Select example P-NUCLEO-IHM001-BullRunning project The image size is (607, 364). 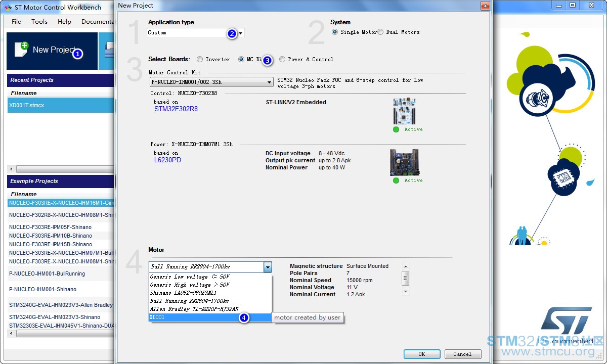(x=61, y=274)
